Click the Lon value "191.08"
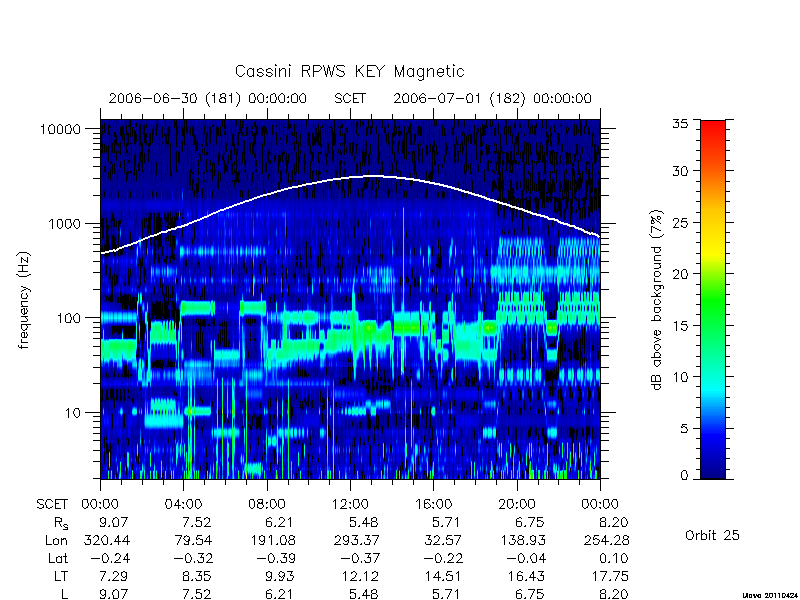The height and width of the screenshot is (600, 800). [x=272, y=540]
